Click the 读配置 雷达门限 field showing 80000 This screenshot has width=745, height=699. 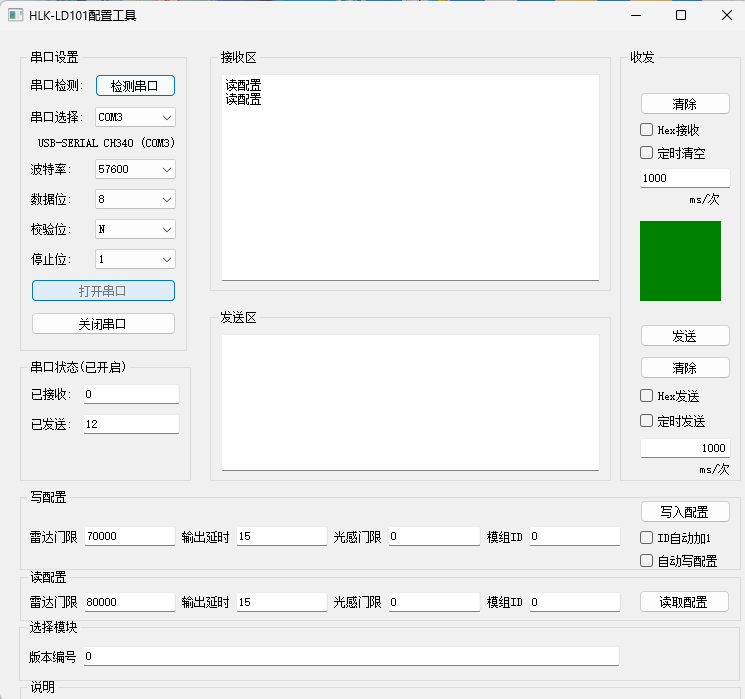(x=130, y=603)
